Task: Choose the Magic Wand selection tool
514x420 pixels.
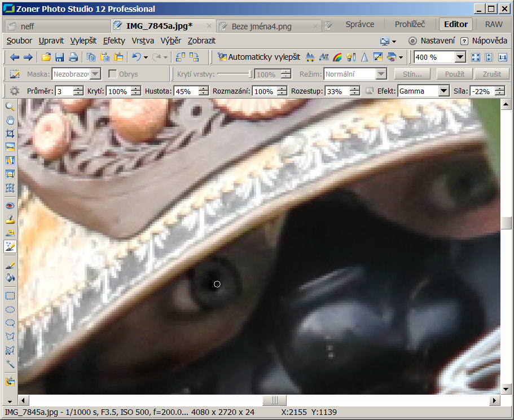Action: (10, 364)
